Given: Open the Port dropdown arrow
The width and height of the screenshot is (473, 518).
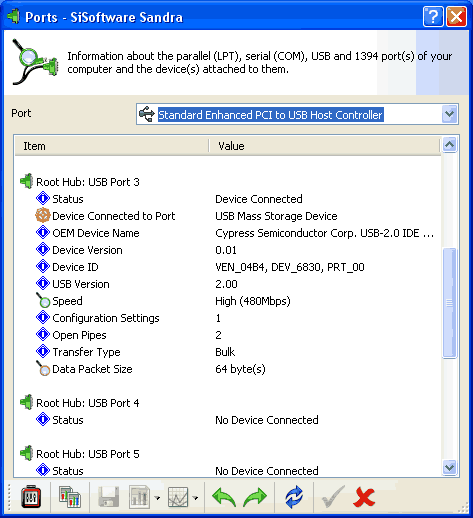Looking at the screenshot, I should tap(449, 114).
